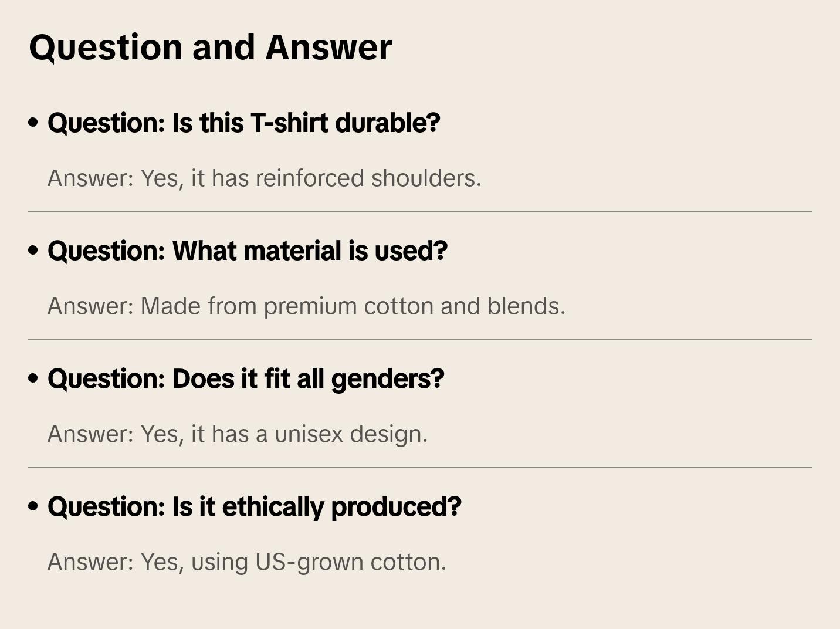Click divider line below cotton and blends answer
Viewport: 840px width, 629px height.
[x=419, y=340]
